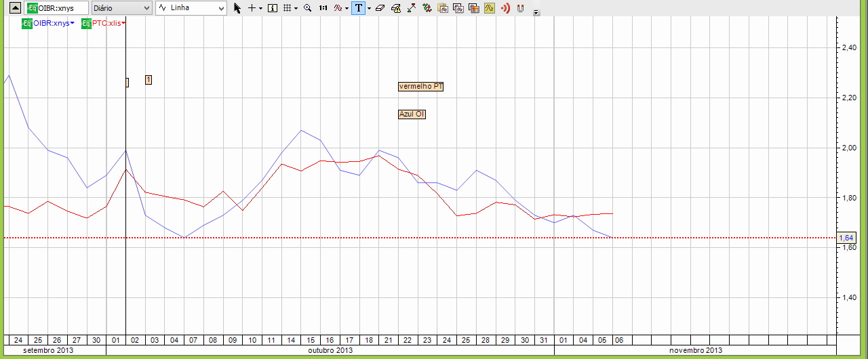The image size is (868, 359).
Task: Toggle the text annotation T tool
Action: 358,8
